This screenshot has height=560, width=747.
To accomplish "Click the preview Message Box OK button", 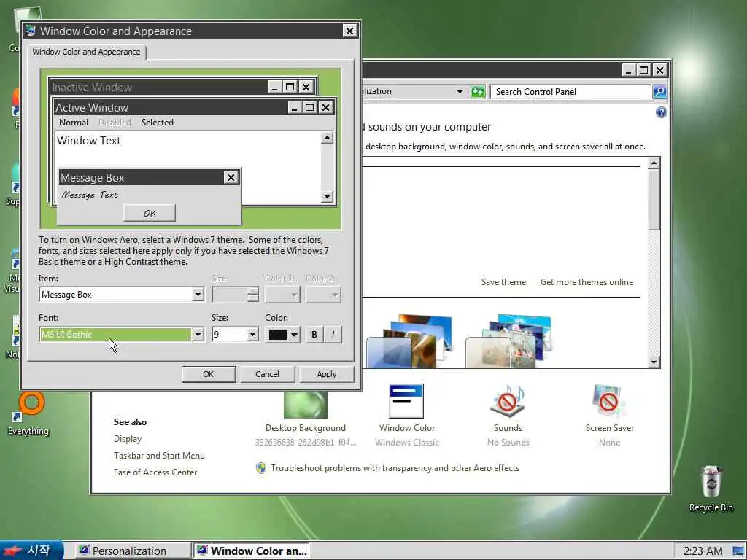I will coord(150,213).
